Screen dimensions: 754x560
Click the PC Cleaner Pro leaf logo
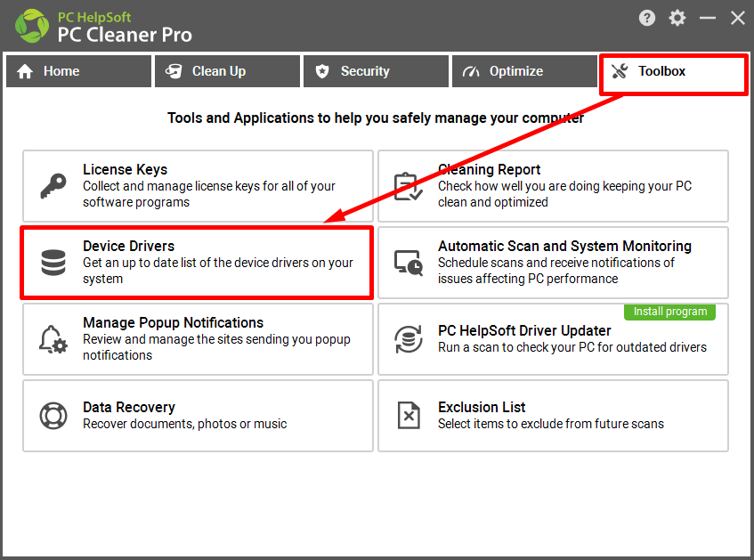click(x=32, y=26)
